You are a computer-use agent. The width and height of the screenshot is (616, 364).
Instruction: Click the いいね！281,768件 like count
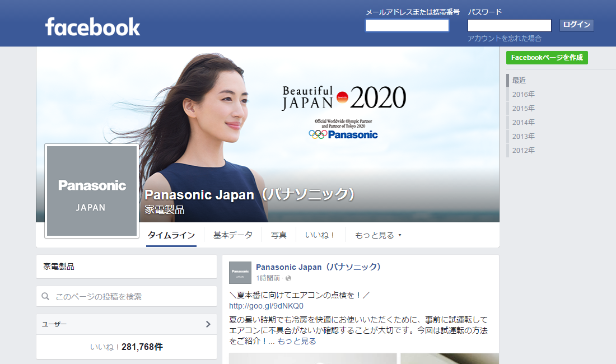[x=127, y=347]
